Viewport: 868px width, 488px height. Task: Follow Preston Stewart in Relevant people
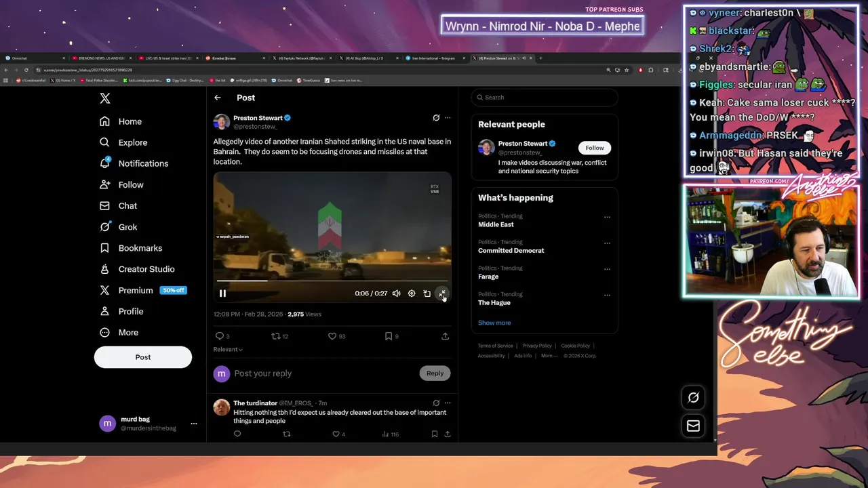pos(595,148)
